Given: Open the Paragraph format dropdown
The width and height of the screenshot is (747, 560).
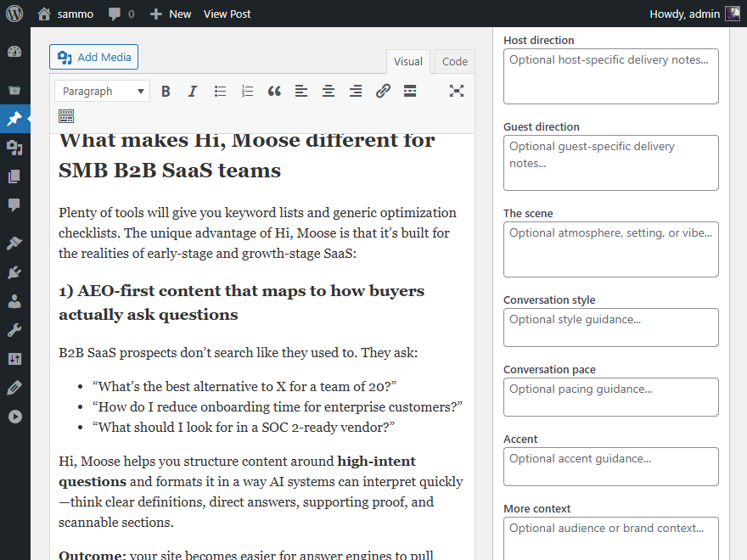Looking at the screenshot, I should click(x=102, y=92).
